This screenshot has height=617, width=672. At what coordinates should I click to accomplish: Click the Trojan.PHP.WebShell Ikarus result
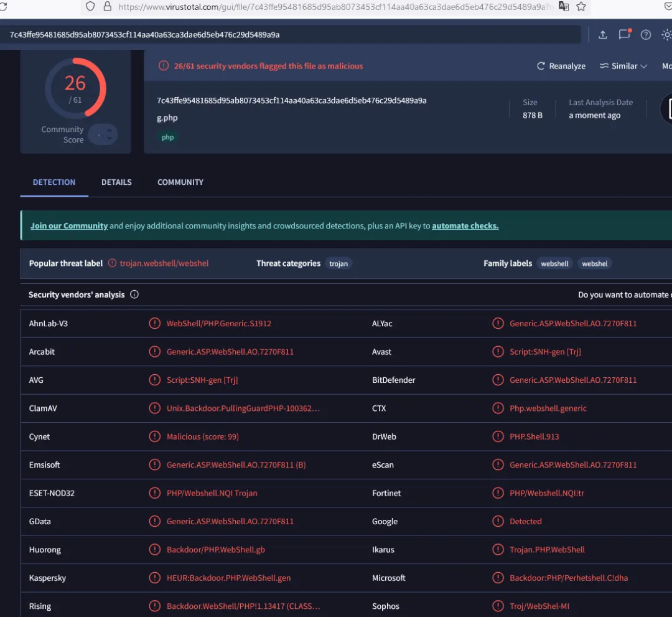(548, 550)
